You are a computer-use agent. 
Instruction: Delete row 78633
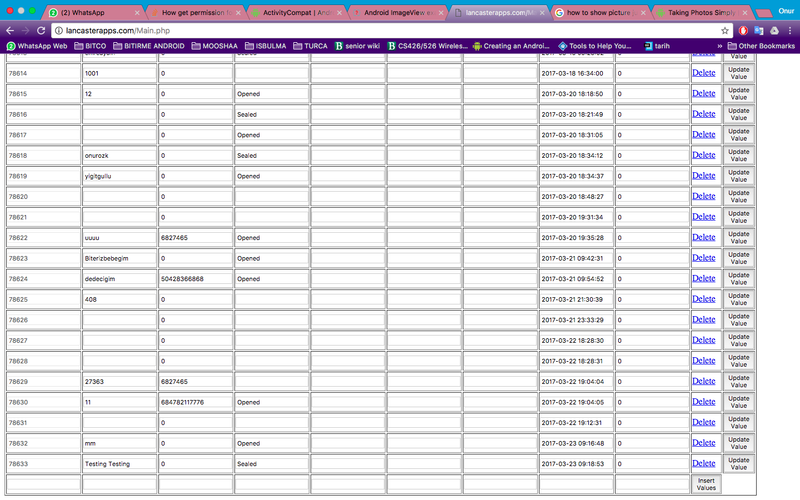704,463
